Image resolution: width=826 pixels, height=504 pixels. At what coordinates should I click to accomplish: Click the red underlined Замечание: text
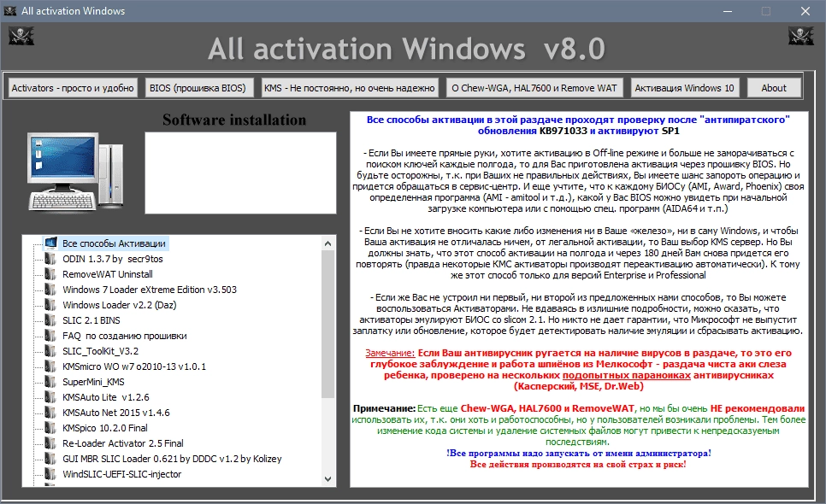(390, 353)
